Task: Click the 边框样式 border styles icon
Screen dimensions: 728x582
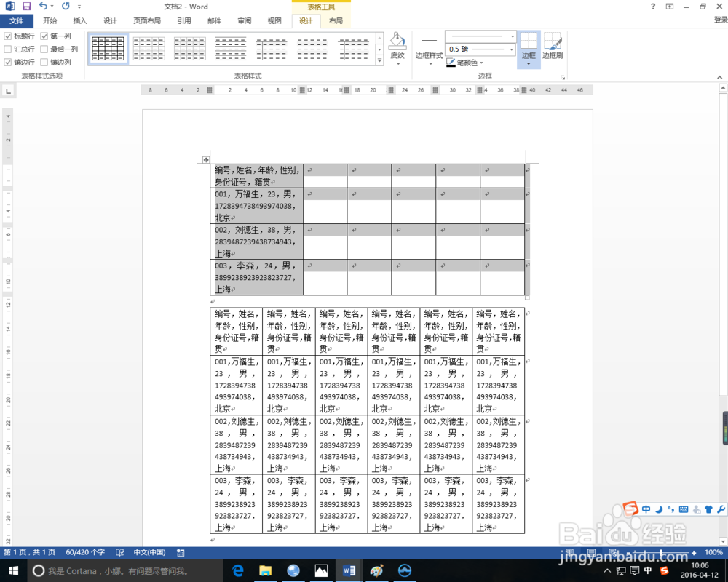Action: point(429,41)
